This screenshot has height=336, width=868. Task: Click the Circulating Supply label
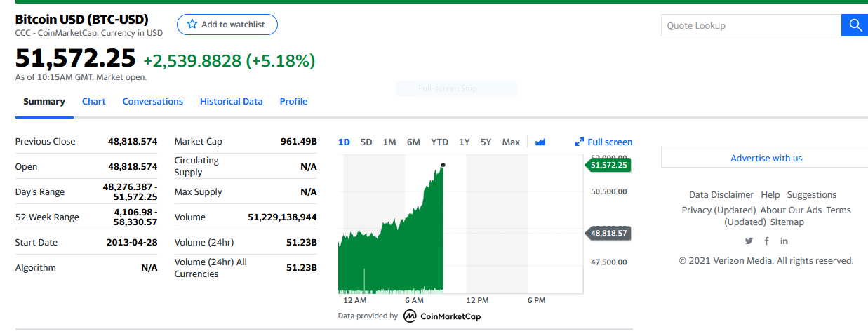click(x=196, y=166)
